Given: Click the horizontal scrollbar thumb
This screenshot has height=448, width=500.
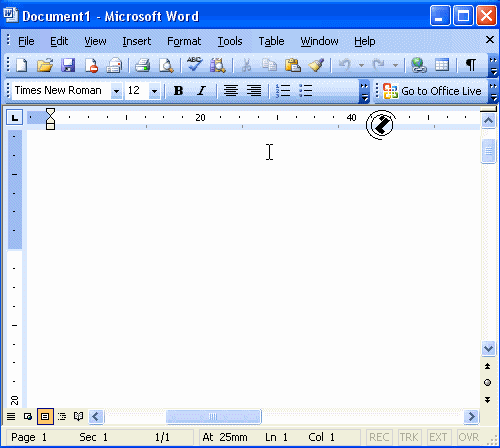Looking at the screenshot, I should click(214, 416).
